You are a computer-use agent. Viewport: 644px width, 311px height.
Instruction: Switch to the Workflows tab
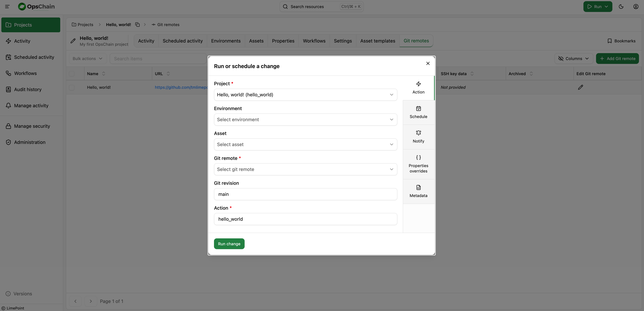[314, 41]
